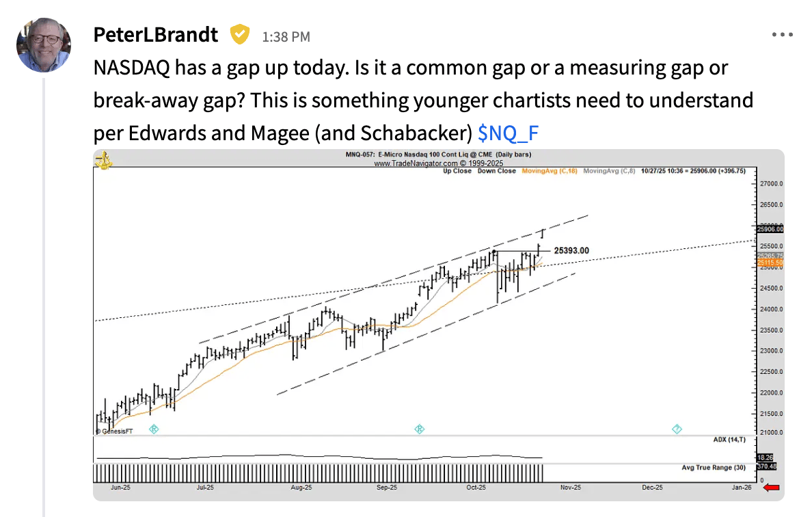Open the embedded NASDAQ chart image

tap(439, 325)
